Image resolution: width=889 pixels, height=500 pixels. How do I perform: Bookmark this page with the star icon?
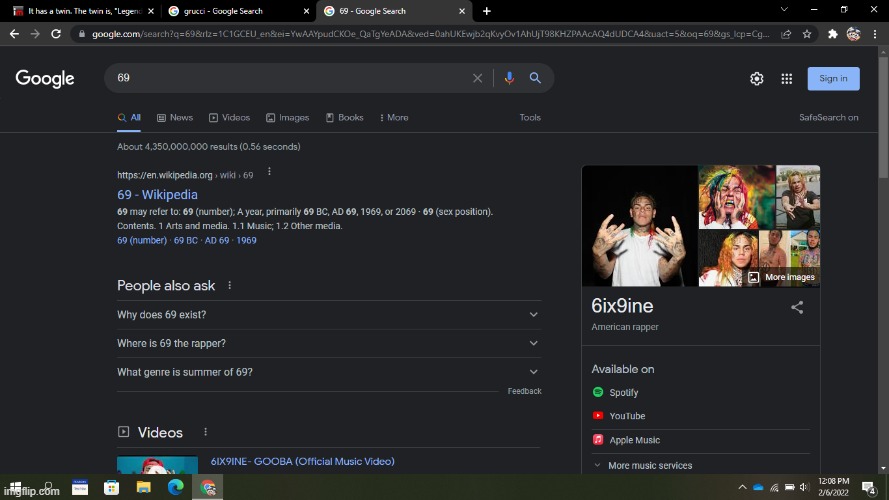pyautogui.click(x=808, y=34)
